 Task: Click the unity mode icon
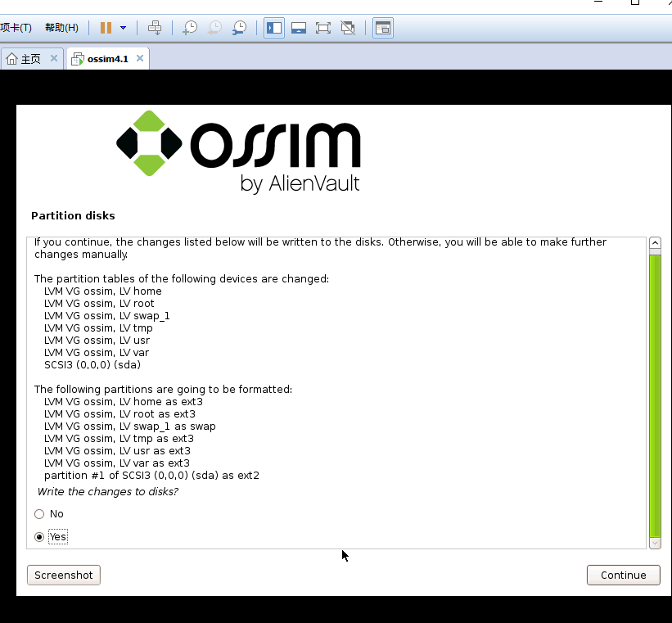click(x=348, y=28)
